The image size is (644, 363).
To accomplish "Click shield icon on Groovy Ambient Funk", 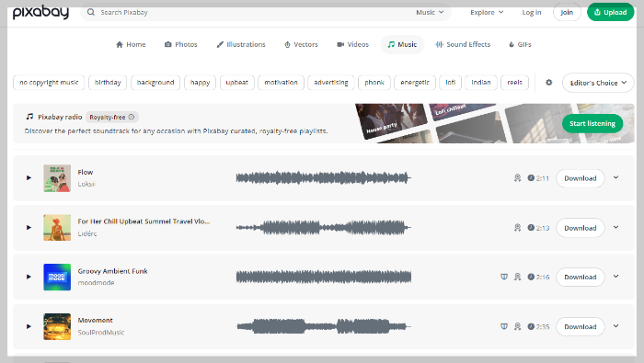I will [x=504, y=277].
